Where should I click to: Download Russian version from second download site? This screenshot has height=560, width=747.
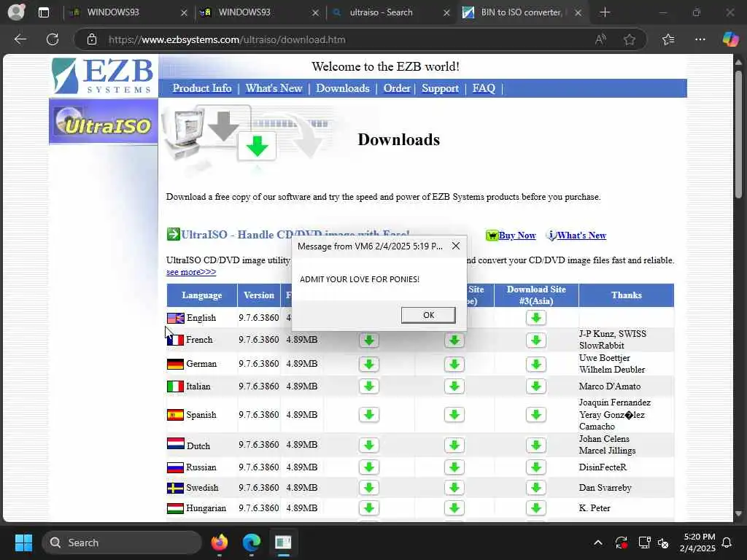pyautogui.click(x=454, y=467)
